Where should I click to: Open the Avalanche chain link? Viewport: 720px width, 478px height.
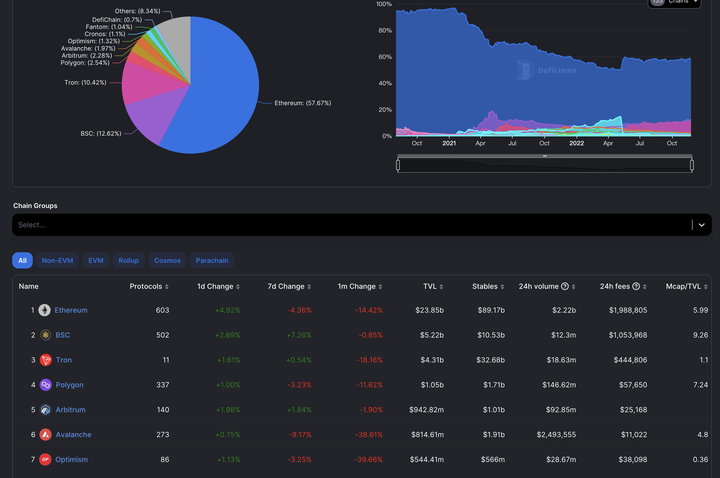coord(73,434)
